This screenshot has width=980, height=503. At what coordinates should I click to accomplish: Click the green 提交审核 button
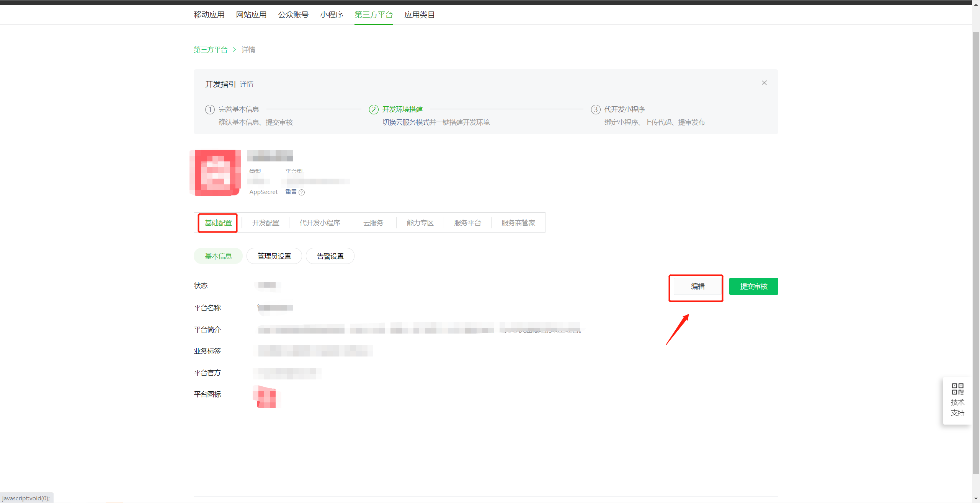[753, 286]
